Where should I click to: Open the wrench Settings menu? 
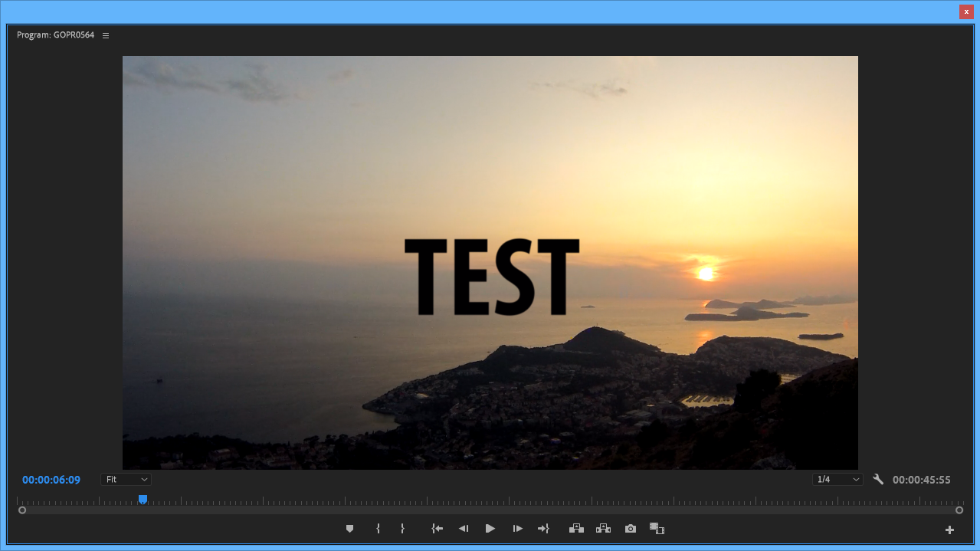878,480
